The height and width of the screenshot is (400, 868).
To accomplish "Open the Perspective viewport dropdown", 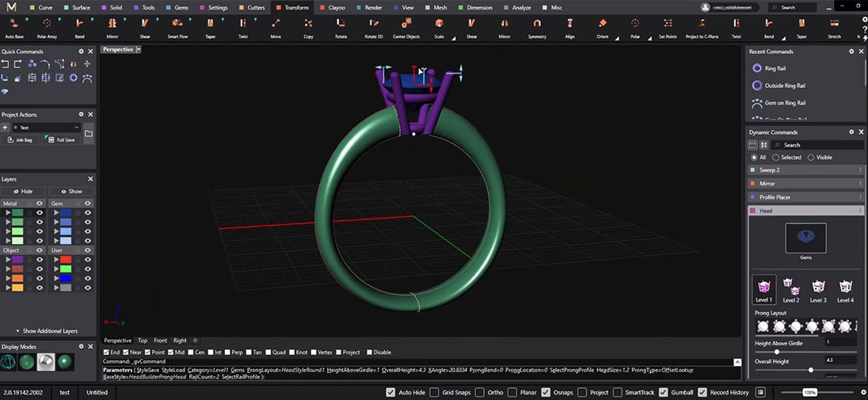I will [x=139, y=49].
